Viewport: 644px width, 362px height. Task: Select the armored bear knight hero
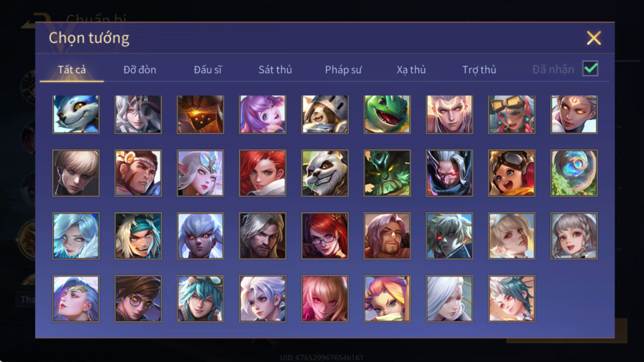(325, 114)
